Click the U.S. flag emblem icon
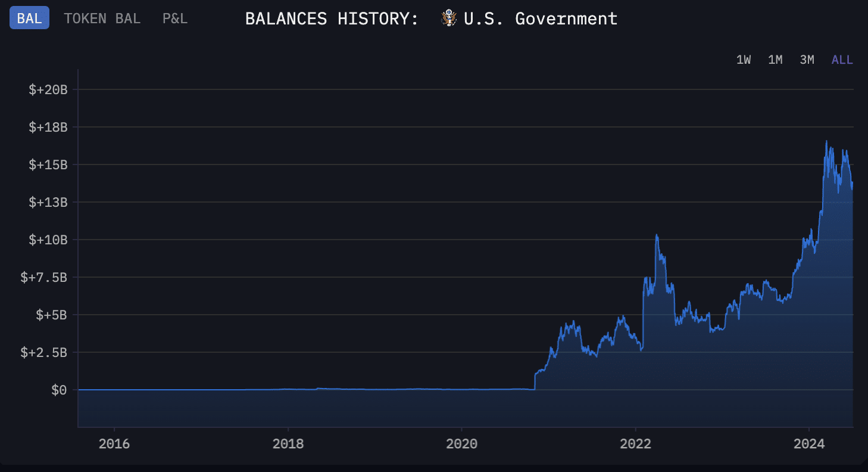The height and width of the screenshot is (472, 868). point(449,18)
